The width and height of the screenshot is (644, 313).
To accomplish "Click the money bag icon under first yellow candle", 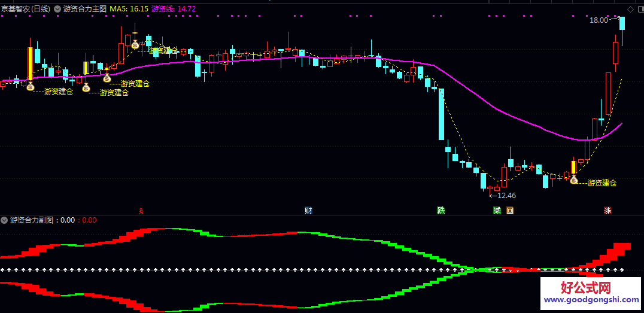I will pyautogui.click(x=31, y=86).
